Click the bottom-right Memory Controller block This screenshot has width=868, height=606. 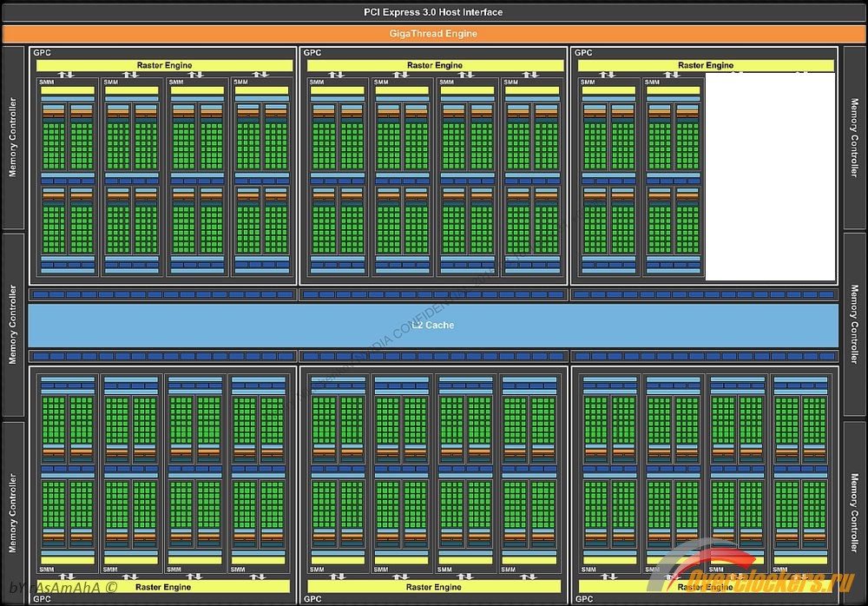pos(854,512)
